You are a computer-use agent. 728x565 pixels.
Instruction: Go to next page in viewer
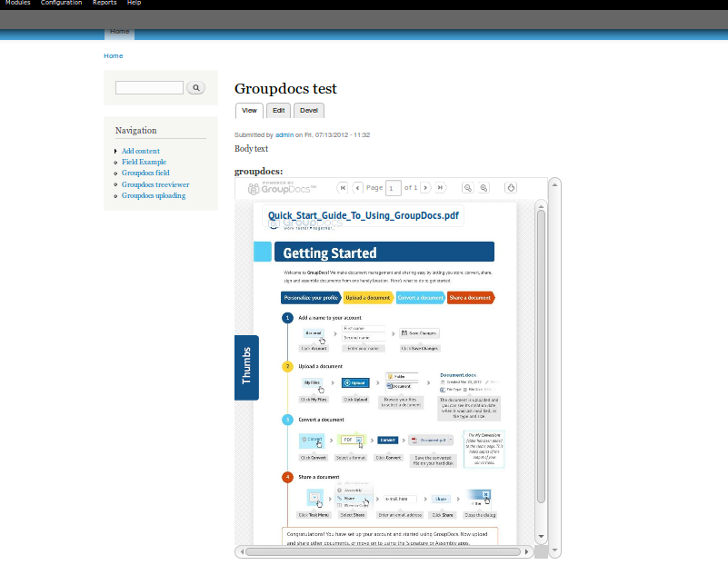coord(425,188)
